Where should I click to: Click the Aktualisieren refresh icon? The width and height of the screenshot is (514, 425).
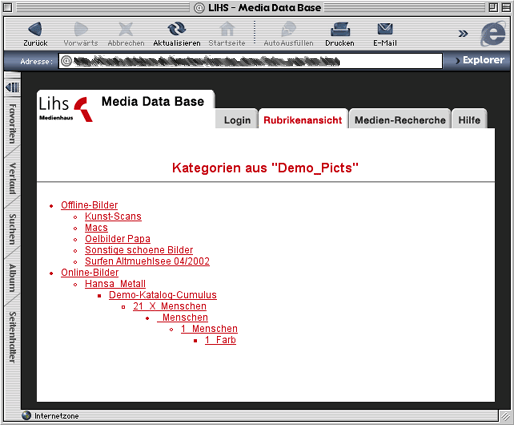(x=176, y=29)
